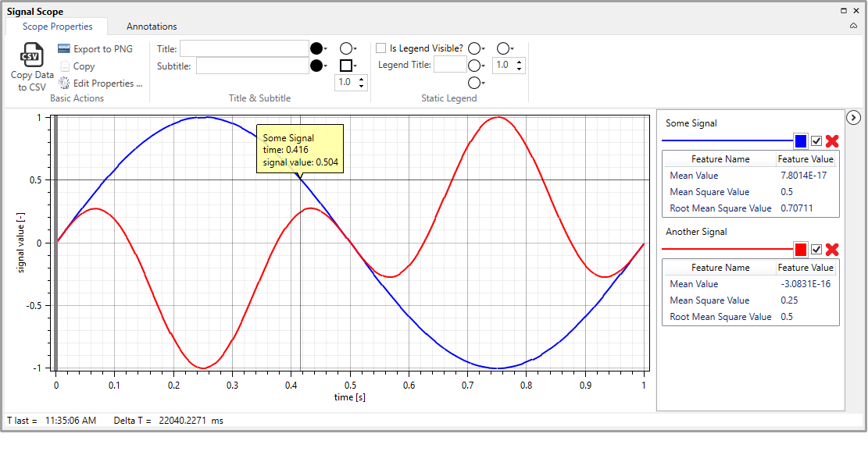Uncheck Some Signal visibility checkbox
Image resolution: width=868 pixels, height=455 pixels.
pos(816,141)
